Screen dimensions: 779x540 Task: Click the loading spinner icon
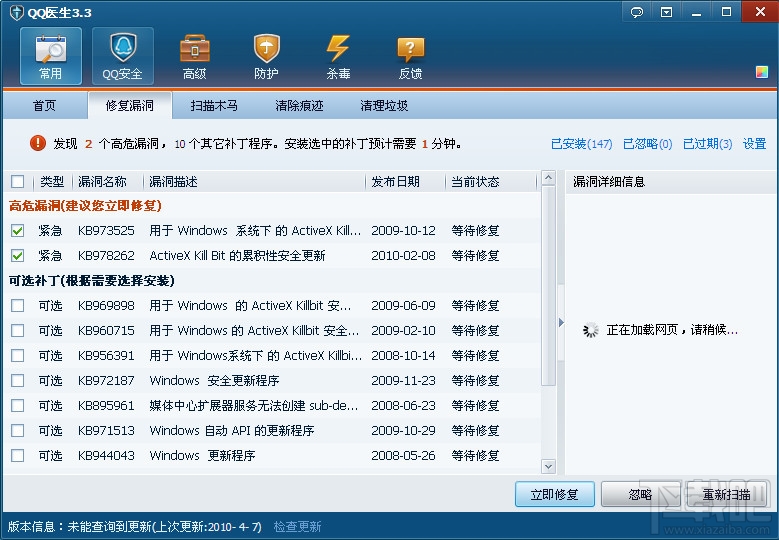[x=590, y=330]
